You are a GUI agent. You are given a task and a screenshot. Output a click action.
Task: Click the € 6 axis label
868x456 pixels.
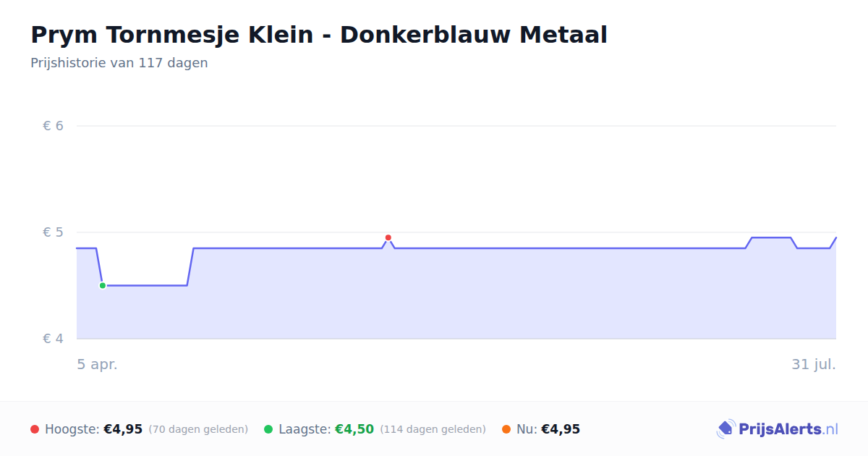pyautogui.click(x=53, y=126)
